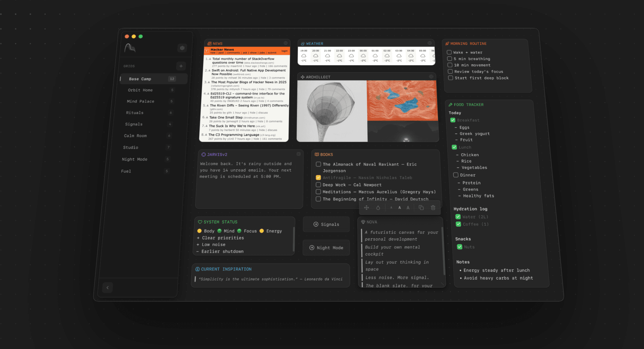Click the Morning Routine rocket icon
The height and width of the screenshot is (349, 644).
447,44
